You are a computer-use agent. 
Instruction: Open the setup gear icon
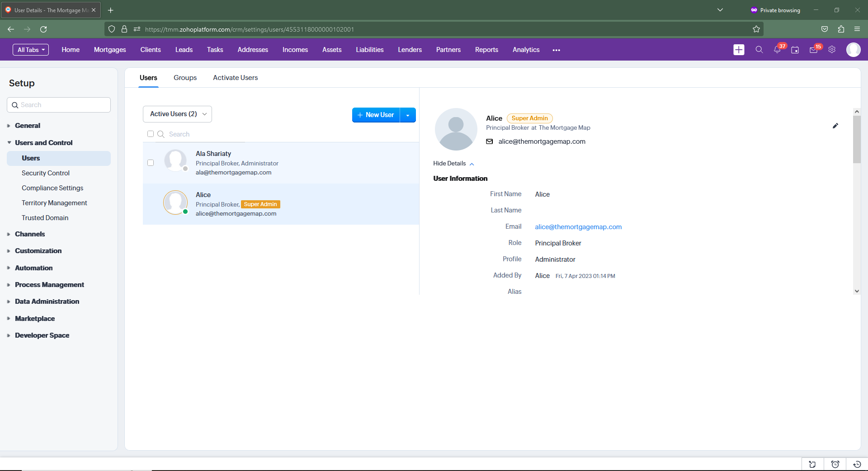(x=832, y=50)
